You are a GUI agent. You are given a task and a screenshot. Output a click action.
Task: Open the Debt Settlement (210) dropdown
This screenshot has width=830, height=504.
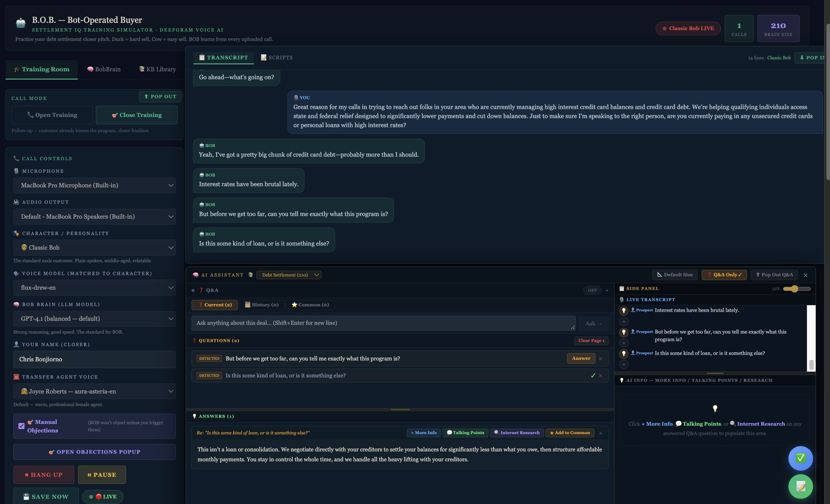click(x=289, y=275)
